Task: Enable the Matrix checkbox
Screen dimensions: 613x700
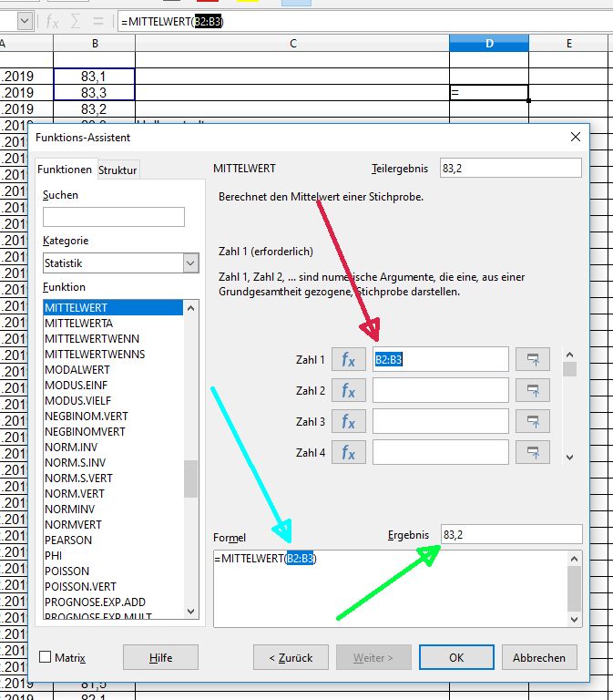Action: point(46,657)
